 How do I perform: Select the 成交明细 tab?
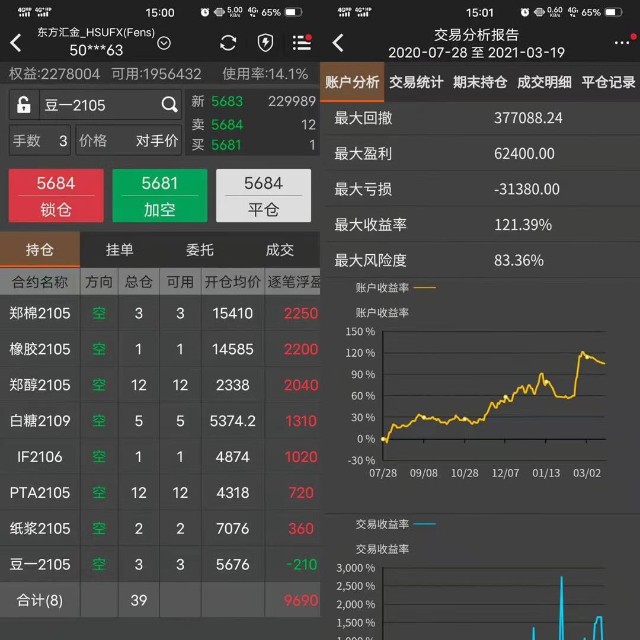pos(544,82)
